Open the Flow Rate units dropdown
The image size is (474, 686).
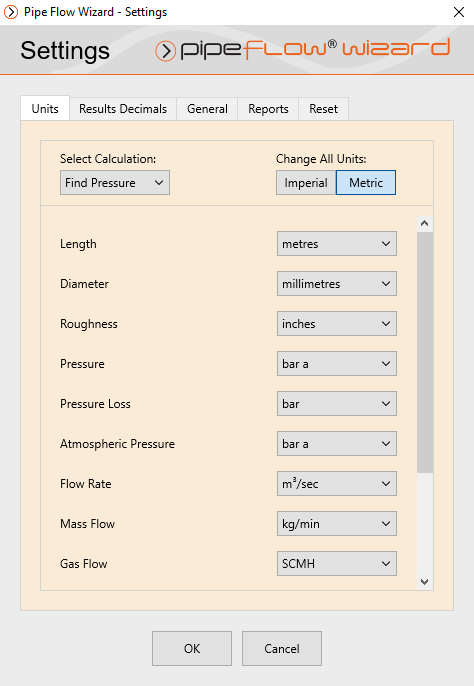pos(337,483)
